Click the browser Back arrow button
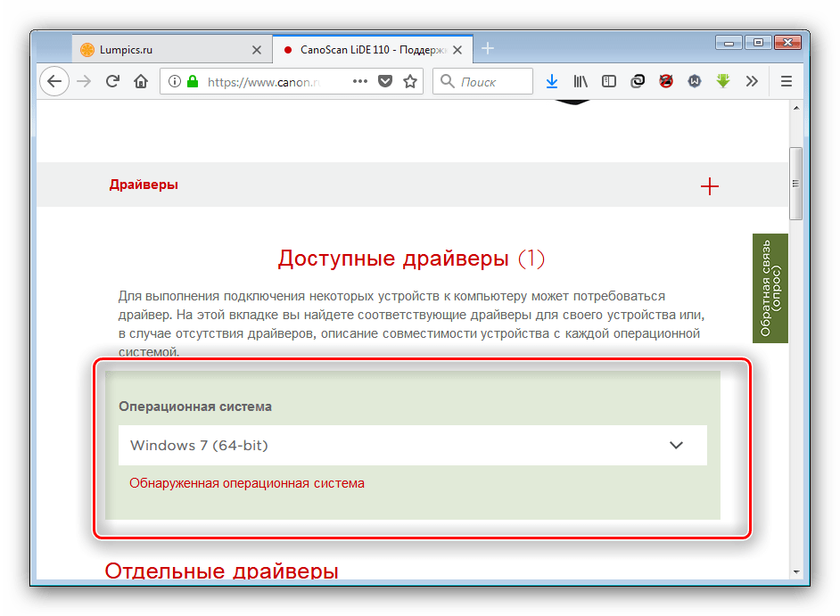This screenshot has width=840, height=616. click(54, 81)
